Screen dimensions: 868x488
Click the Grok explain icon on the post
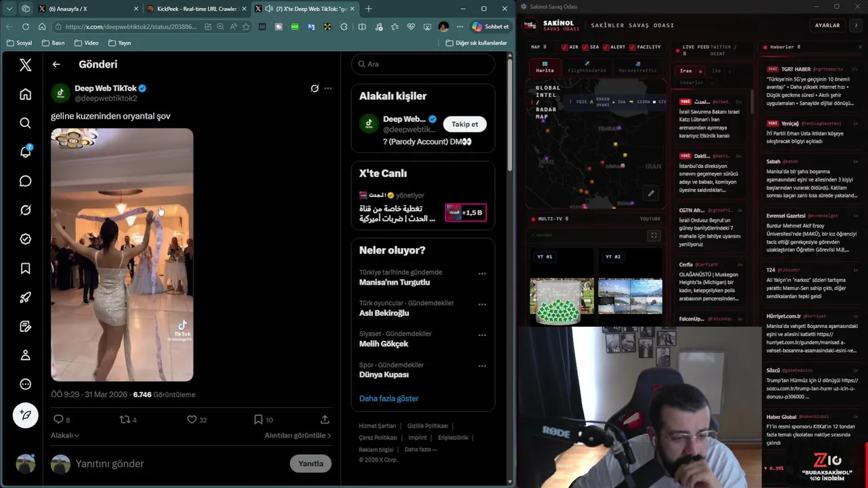coord(315,88)
